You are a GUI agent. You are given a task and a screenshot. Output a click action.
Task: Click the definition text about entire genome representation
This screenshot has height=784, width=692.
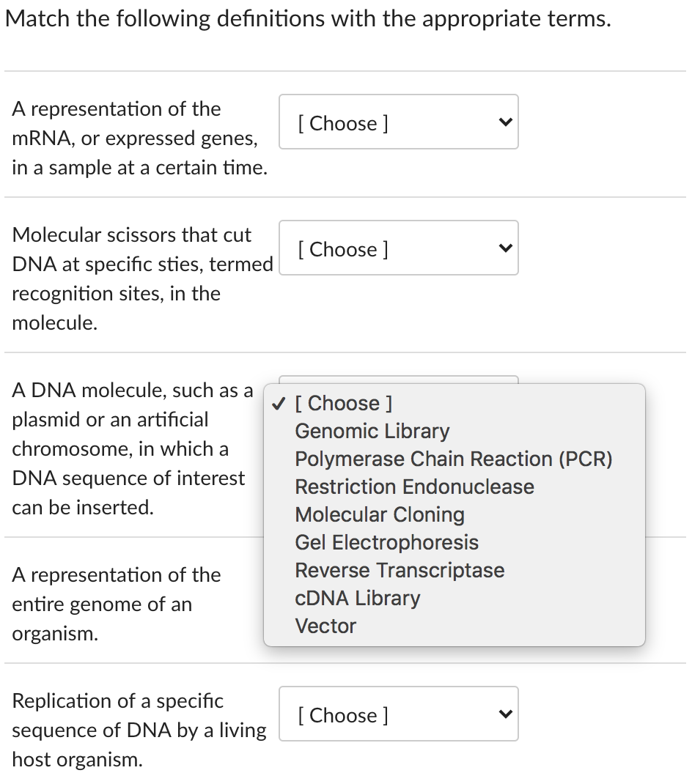[116, 604]
